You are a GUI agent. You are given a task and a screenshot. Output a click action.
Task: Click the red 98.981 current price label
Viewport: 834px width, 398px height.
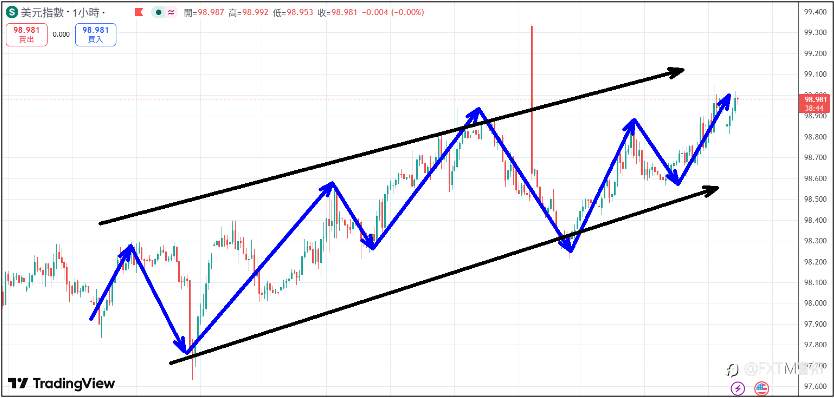point(814,103)
